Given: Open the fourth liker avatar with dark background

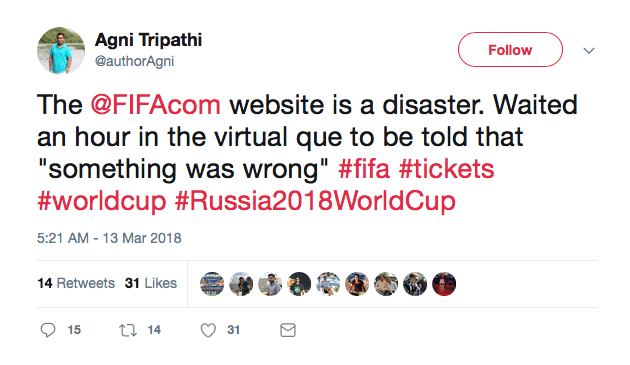Looking at the screenshot, I should (299, 284).
